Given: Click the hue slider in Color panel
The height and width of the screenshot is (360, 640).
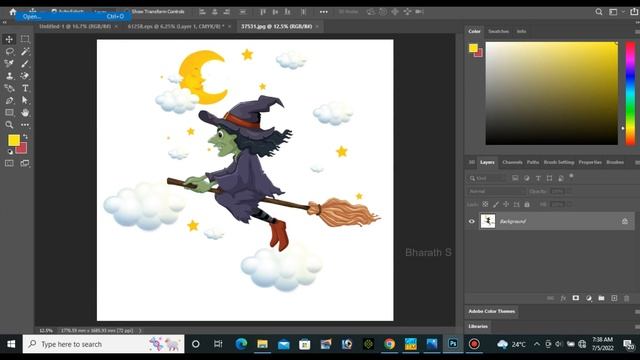Looking at the screenshot, I should [x=631, y=93].
